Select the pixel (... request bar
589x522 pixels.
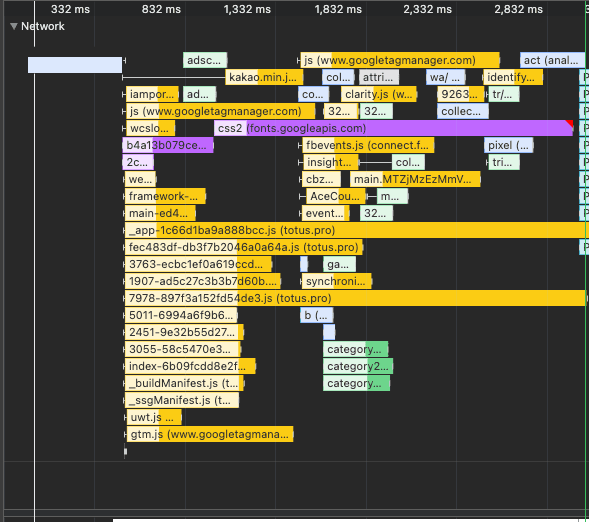(x=509, y=145)
